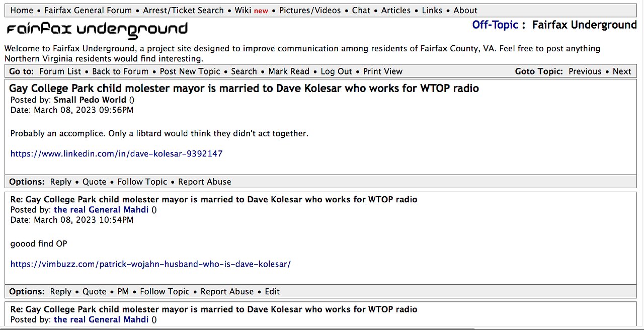Click Log Out
The height and width of the screenshot is (330, 644).
click(x=337, y=71)
